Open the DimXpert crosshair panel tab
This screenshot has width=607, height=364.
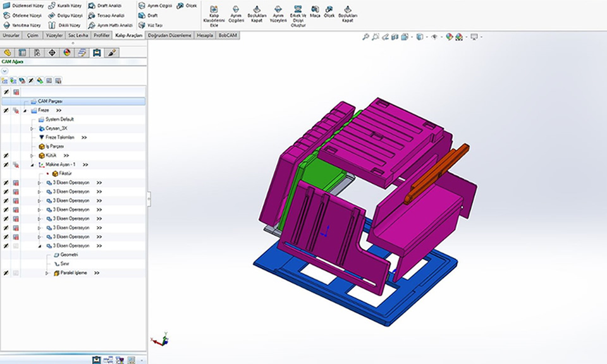coord(52,52)
